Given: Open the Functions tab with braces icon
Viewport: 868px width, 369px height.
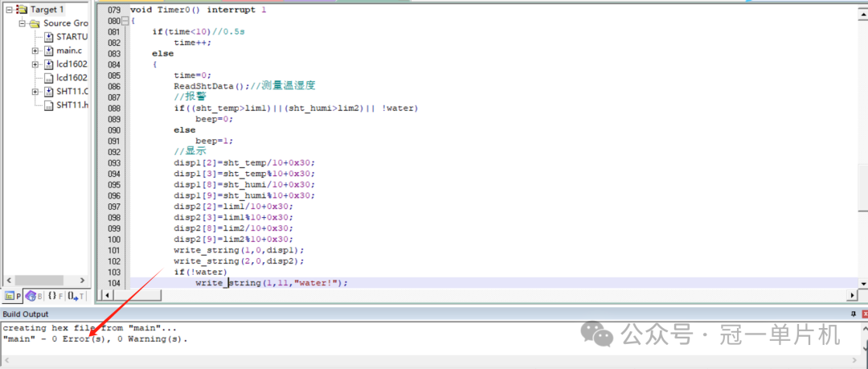Looking at the screenshot, I should (53, 296).
